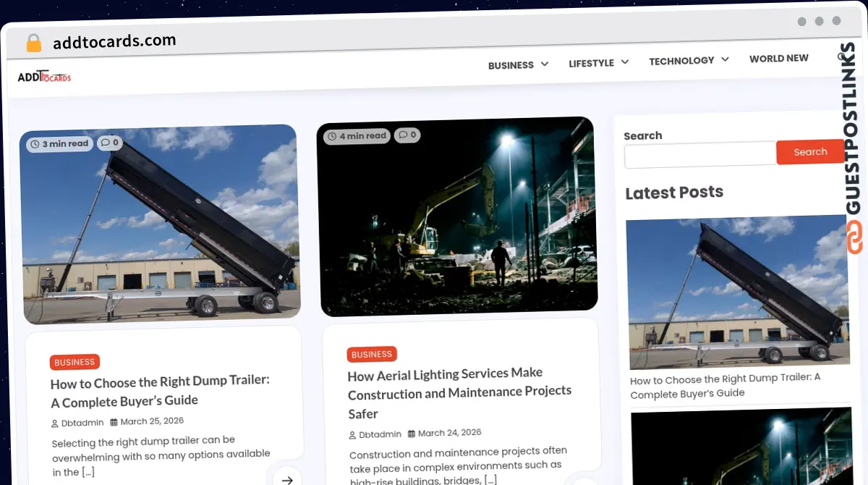
Task: Click the AddToCards site logo
Action: [44, 76]
